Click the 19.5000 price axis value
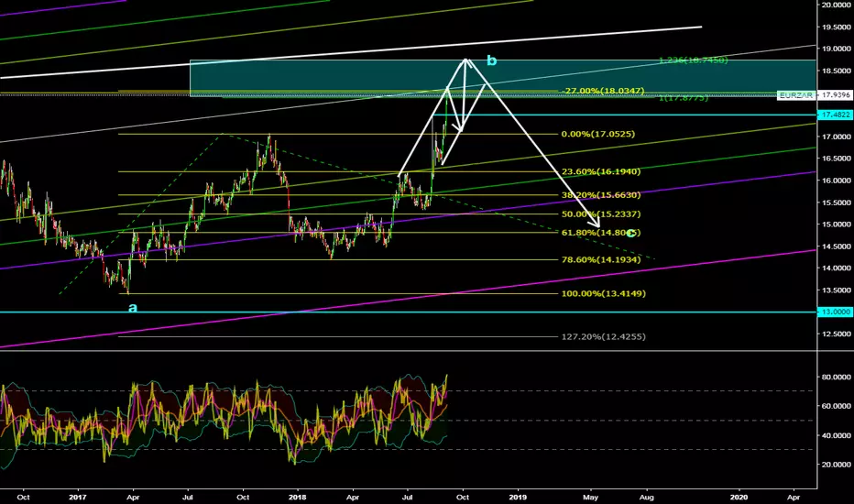 click(837, 27)
